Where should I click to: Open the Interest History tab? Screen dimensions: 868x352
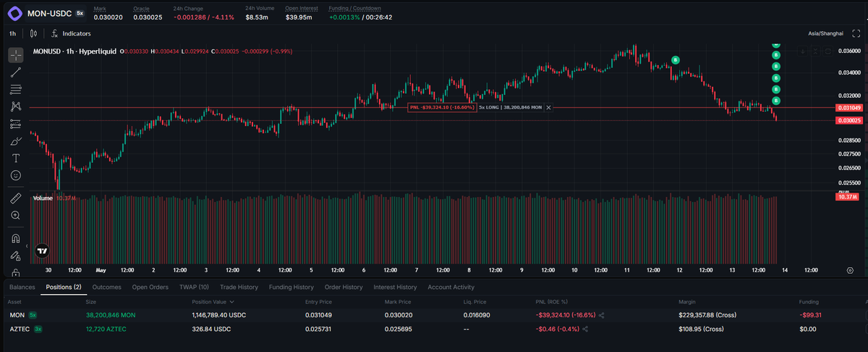[x=393, y=288]
